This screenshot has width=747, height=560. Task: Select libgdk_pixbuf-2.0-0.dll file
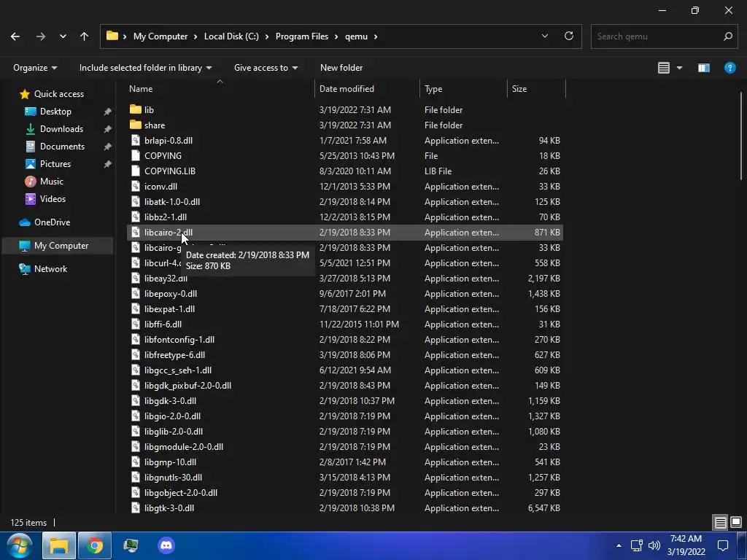click(187, 385)
